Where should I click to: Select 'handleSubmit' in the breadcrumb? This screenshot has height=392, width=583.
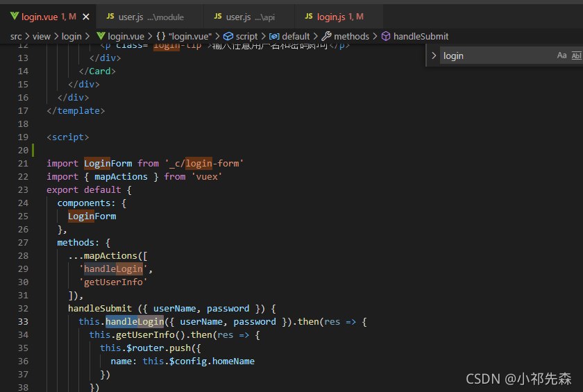[x=421, y=36]
